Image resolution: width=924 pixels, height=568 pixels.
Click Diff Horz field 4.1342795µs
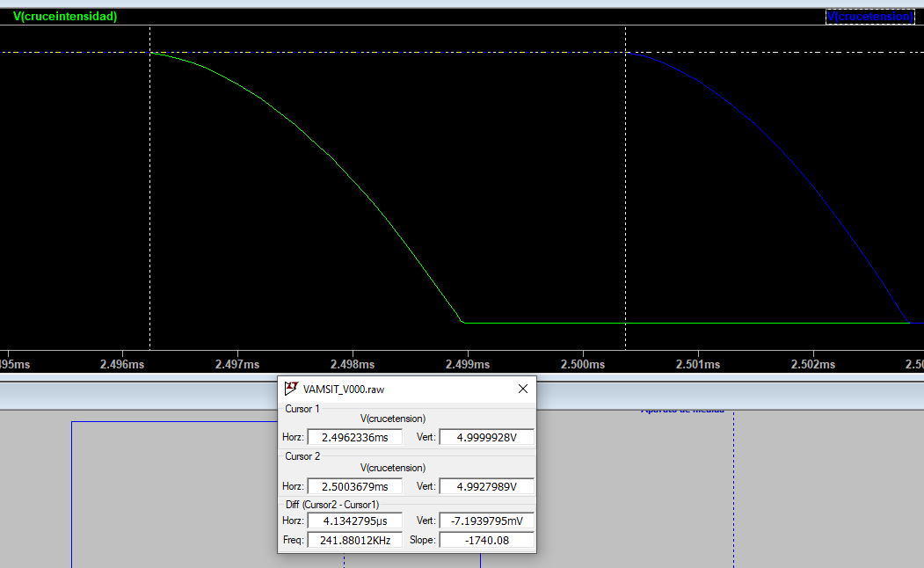click(x=355, y=521)
